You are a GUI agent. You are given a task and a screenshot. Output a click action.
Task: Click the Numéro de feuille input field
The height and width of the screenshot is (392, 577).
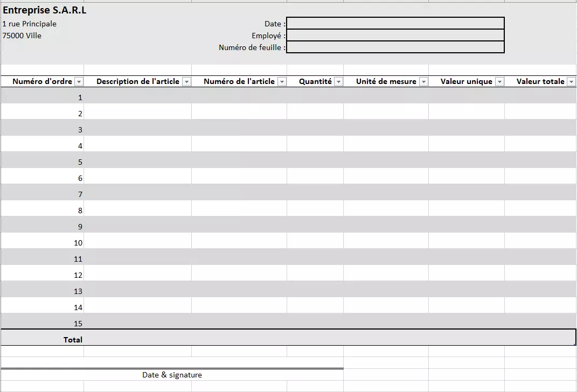396,47
